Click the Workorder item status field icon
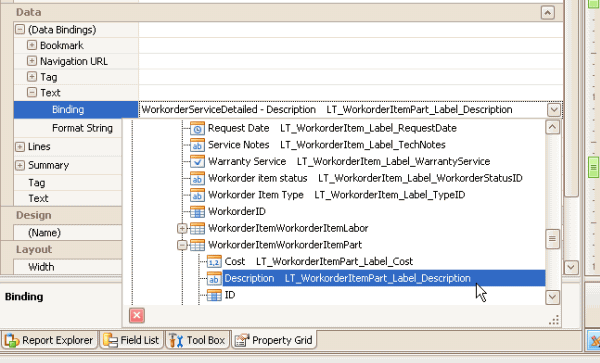This screenshot has width=600, height=363. (197, 178)
